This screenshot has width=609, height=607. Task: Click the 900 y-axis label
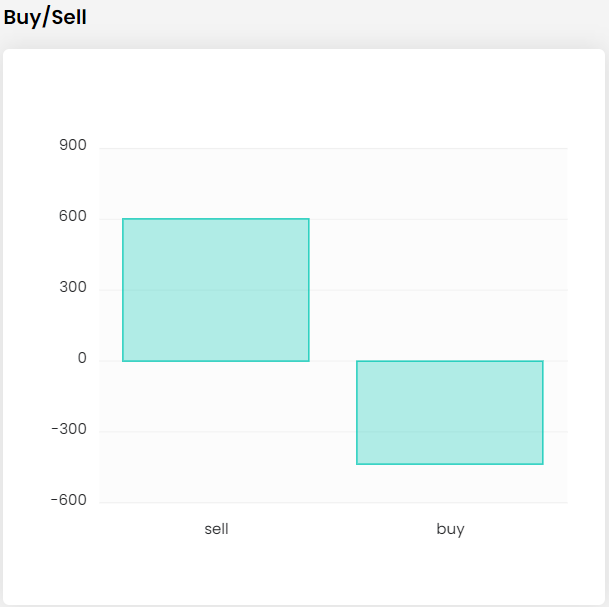coord(74,146)
